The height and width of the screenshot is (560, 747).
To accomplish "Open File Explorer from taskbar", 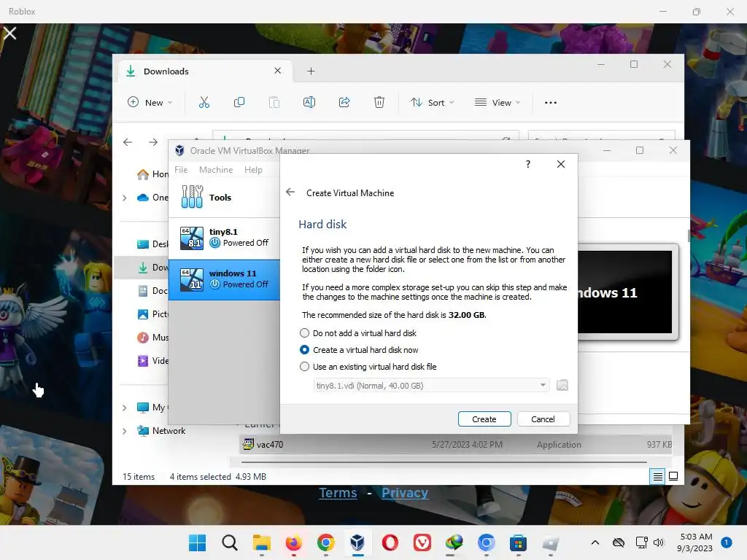I will pos(262,542).
